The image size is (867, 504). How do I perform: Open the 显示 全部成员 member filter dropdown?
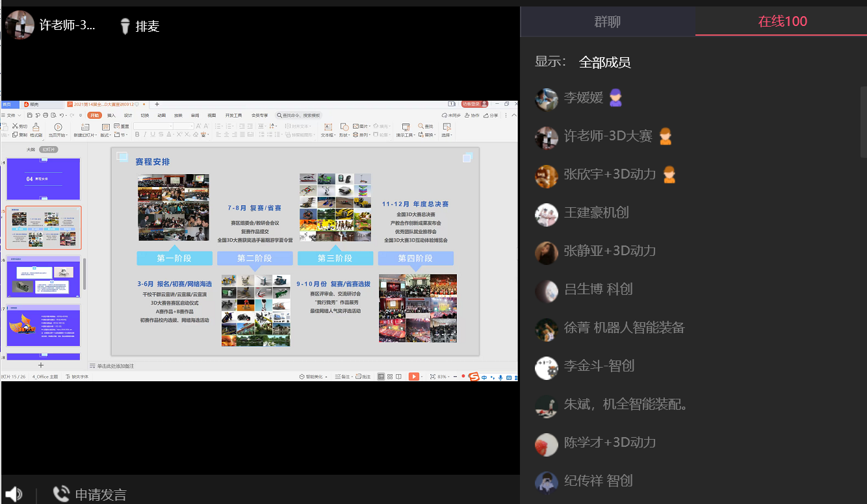[604, 62]
